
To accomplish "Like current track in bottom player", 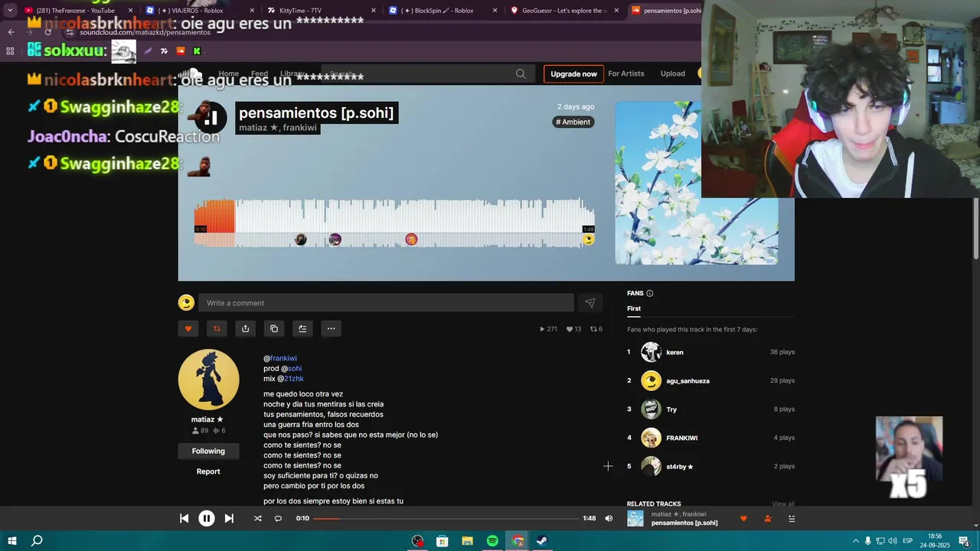I will coord(743,518).
